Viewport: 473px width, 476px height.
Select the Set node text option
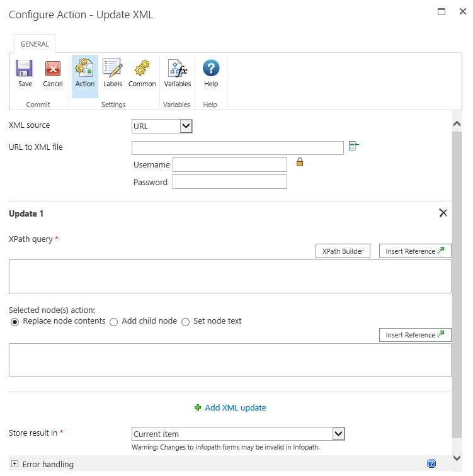pos(185,322)
